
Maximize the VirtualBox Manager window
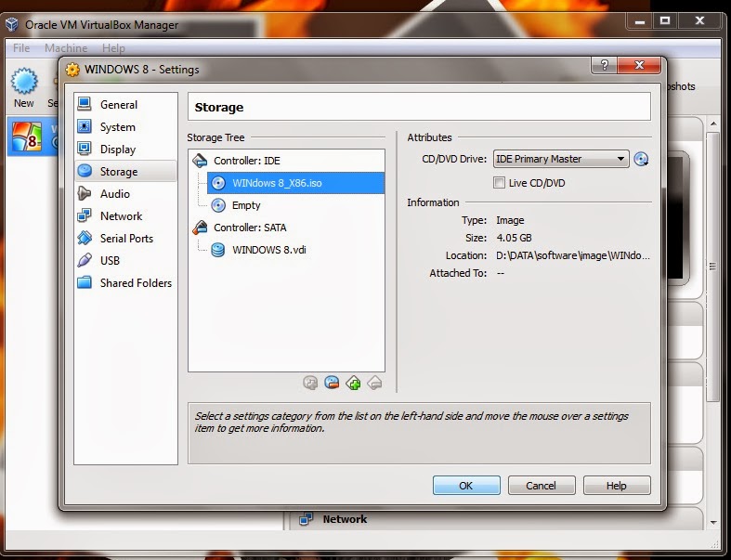click(665, 21)
